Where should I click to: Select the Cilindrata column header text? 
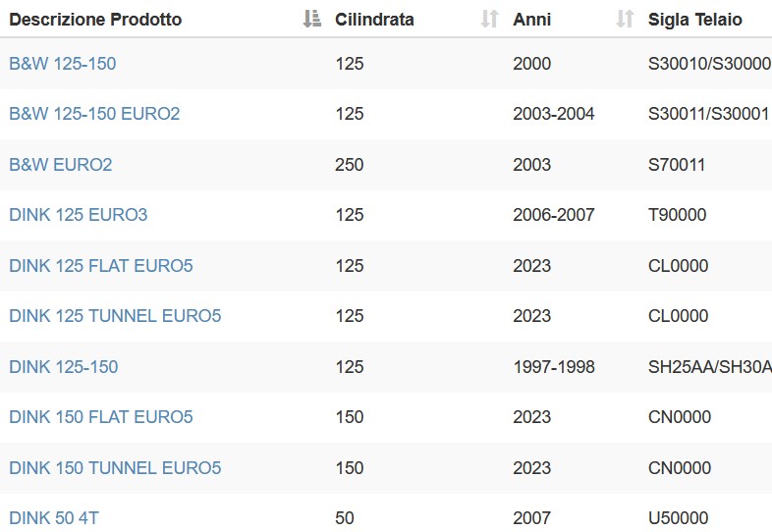[x=374, y=20]
